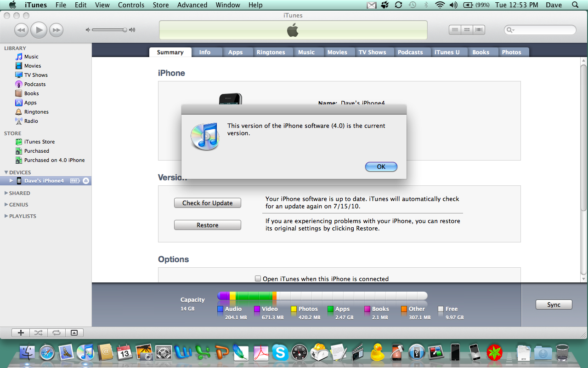Toggle shuffle mode
This screenshot has height=368, width=588.
[x=38, y=333]
